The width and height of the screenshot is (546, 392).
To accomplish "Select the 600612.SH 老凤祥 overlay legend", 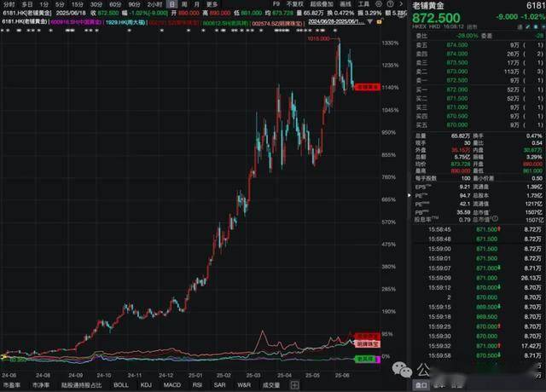I will tap(225, 23).
